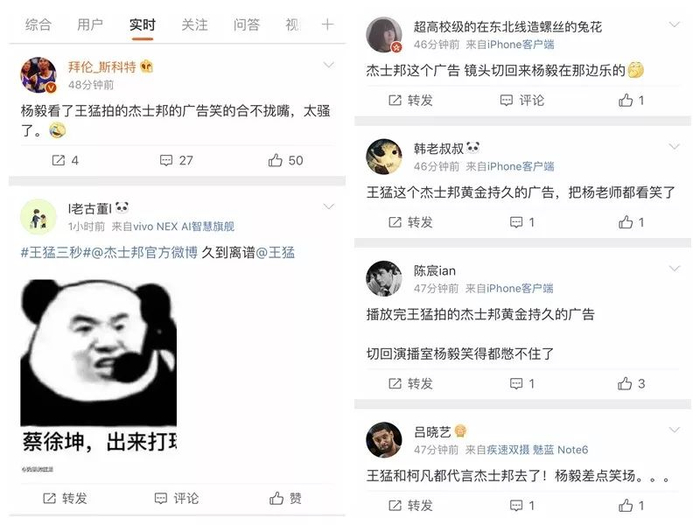Like 陈宸ian's post with 3 likes

point(631,383)
